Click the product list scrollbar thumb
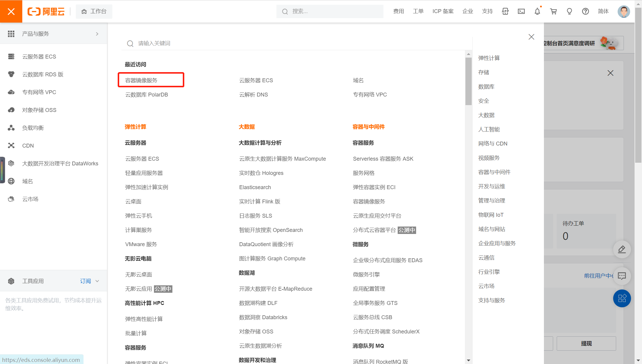642x364 pixels. pyautogui.click(x=468, y=81)
